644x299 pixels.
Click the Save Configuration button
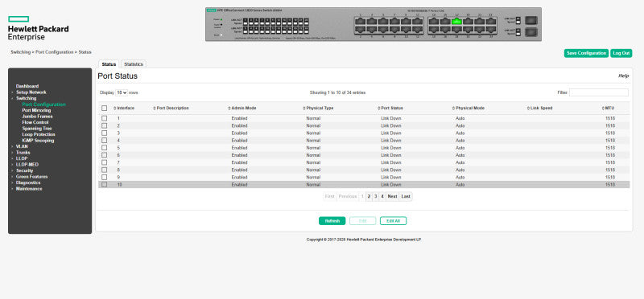pyautogui.click(x=586, y=53)
